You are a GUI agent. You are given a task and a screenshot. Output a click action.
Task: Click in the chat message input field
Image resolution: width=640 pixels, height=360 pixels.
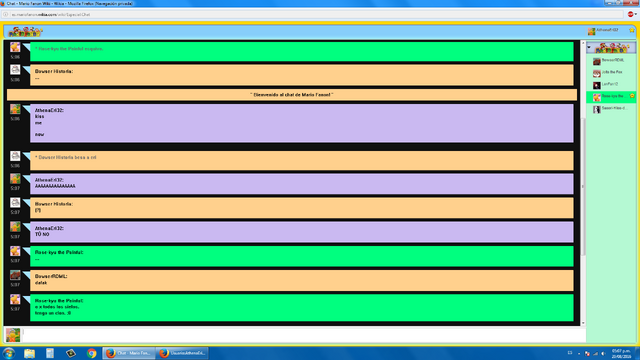coord(304,335)
